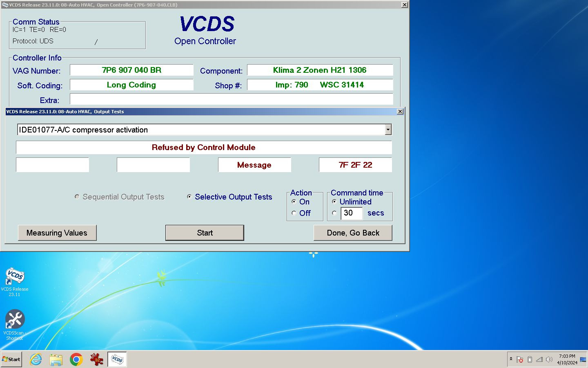This screenshot has height=368, width=588.
Task: Click the Protocol: UDS status text
Action: point(33,41)
